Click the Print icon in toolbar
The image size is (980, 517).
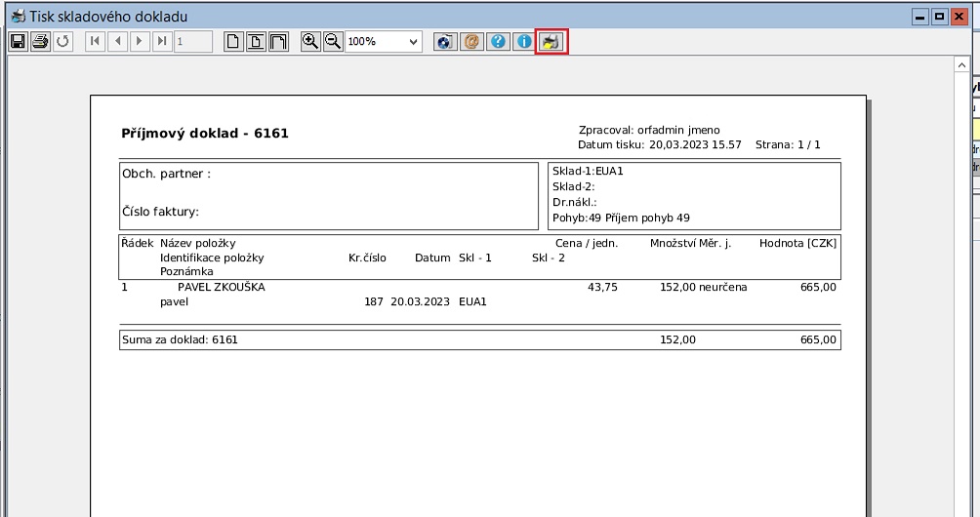coord(40,42)
